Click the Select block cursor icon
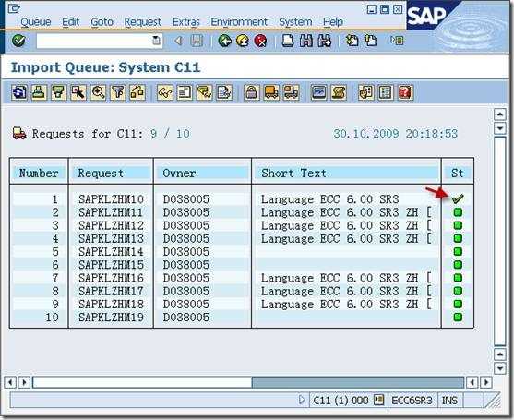This screenshot has height=420, width=514. (x=78, y=92)
